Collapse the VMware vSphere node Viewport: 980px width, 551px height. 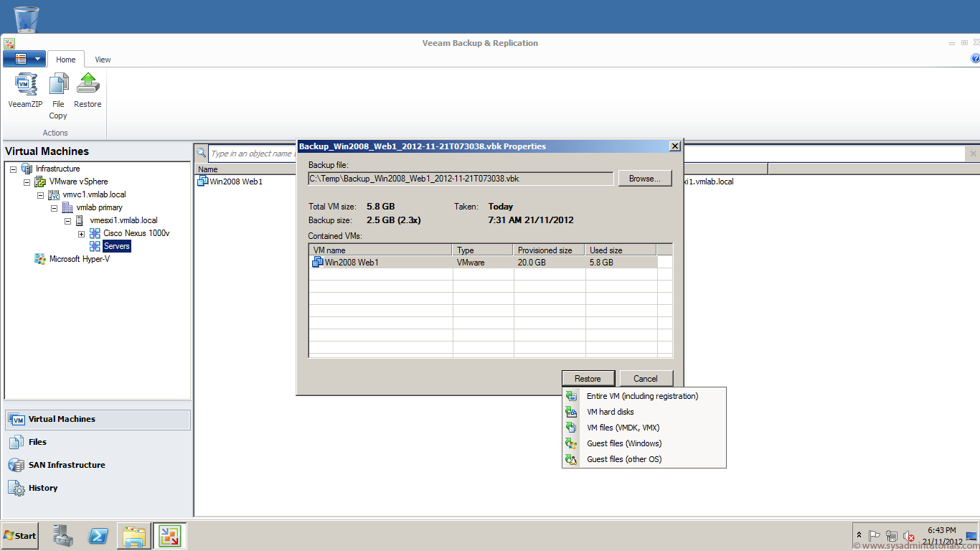click(x=27, y=182)
